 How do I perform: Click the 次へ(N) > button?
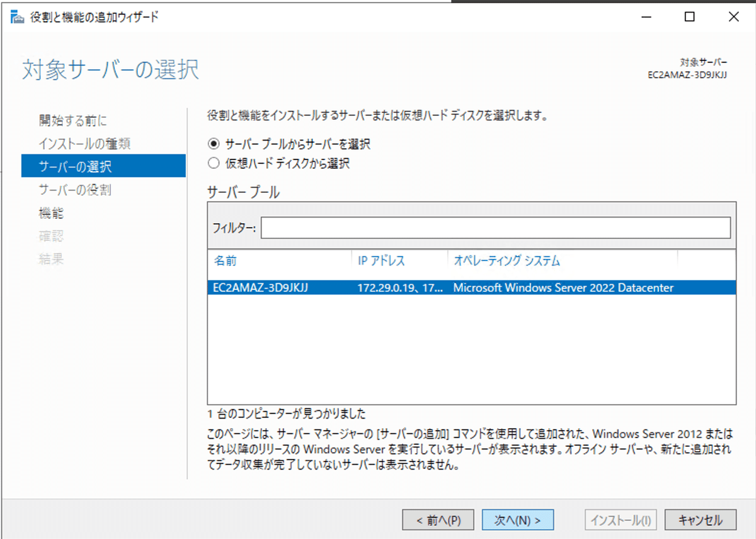(518, 520)
